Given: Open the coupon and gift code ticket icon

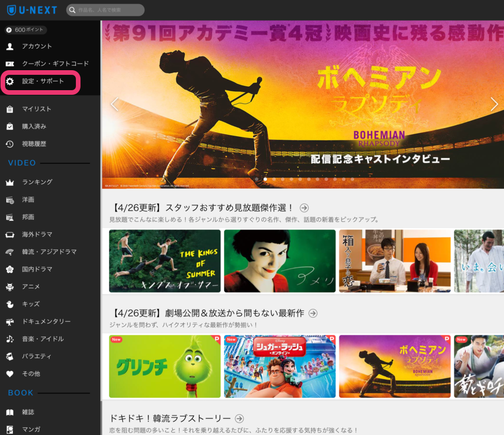Looking at the screenshot, I should (10, 64).
